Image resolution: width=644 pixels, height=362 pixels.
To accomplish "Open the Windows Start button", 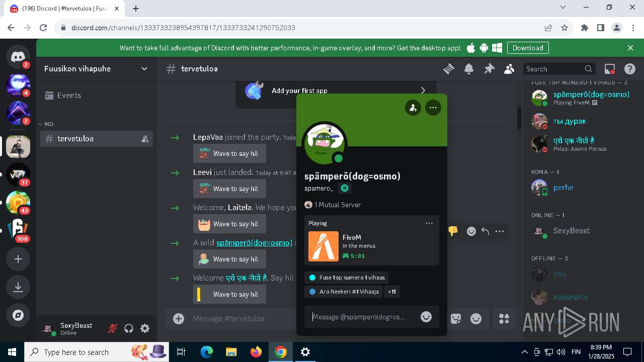I will pyautogui.click(x=12, y=352).
